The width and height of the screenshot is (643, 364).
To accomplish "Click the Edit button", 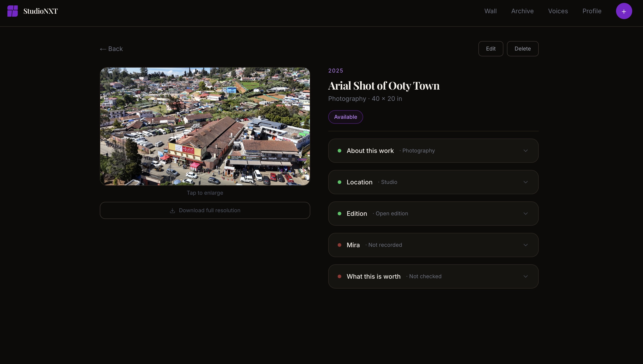I will pyautogui.click(x=491, y=49).
